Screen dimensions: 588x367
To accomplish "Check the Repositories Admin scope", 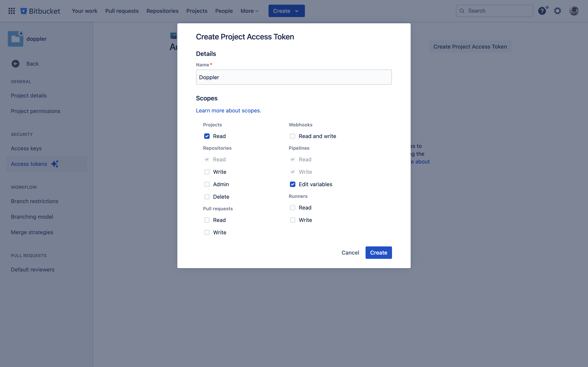I will pyautogui.click(x=207, y=184).
